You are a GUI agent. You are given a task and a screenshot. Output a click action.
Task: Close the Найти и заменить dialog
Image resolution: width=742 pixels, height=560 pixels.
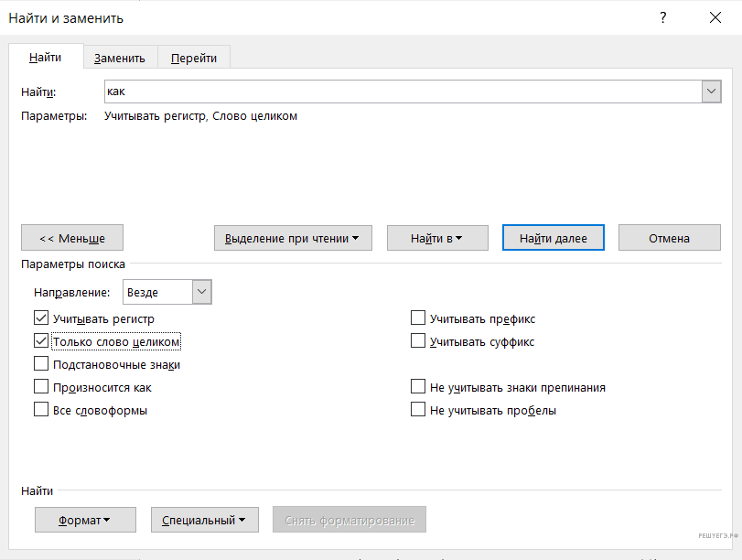click(x=715, y=18)
